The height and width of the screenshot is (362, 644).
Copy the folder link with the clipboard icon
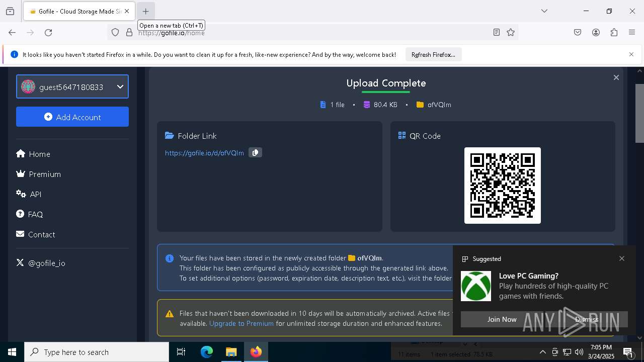coord(256,153)
